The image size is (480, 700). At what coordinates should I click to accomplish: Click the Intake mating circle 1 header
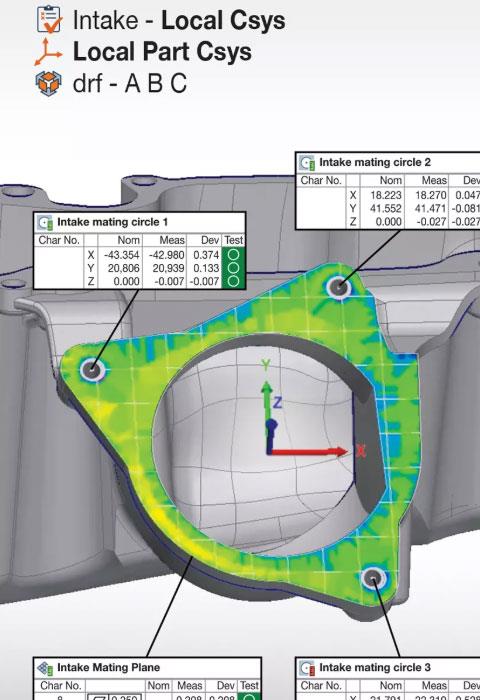[113, 222]
